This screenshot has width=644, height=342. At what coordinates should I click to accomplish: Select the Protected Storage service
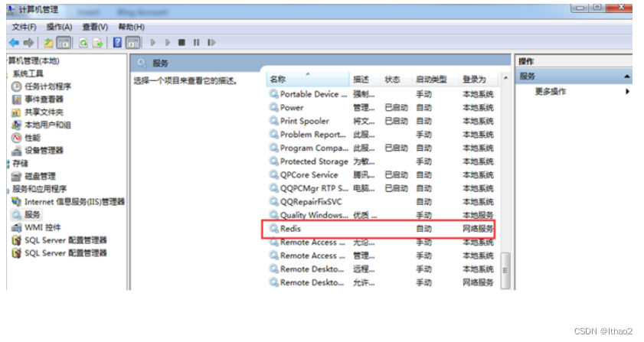(382, 161)
